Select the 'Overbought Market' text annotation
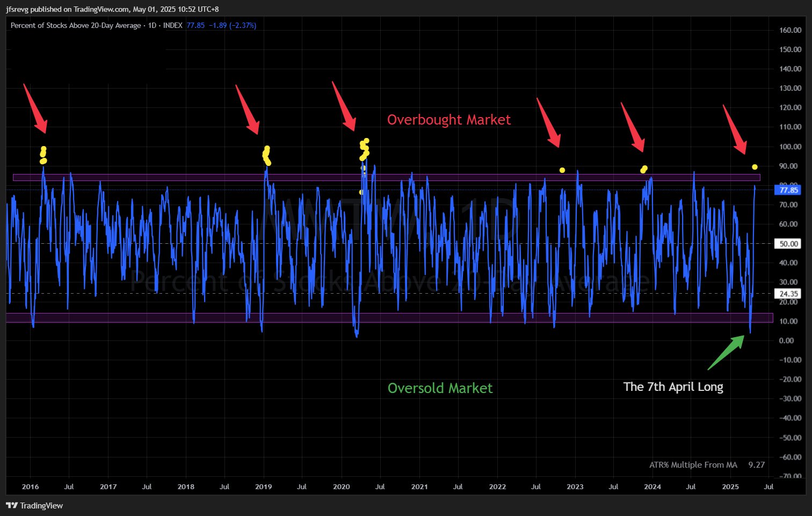 448,120
